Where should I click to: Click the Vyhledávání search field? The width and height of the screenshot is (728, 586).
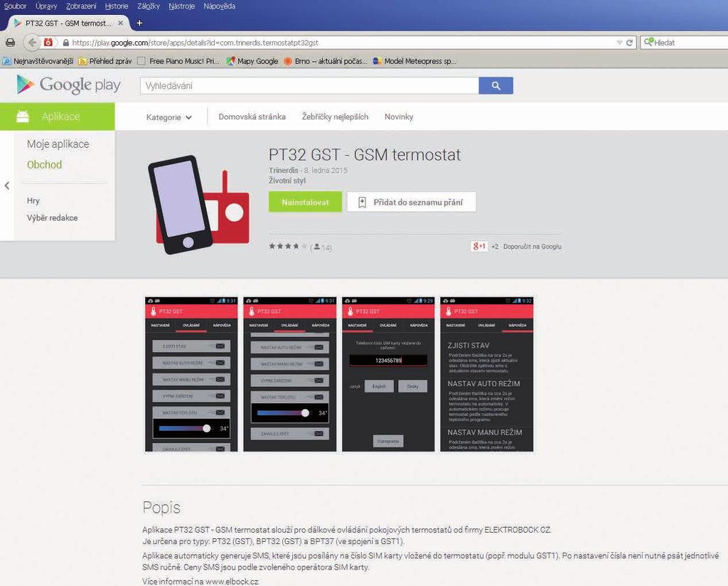click(309, 86)
